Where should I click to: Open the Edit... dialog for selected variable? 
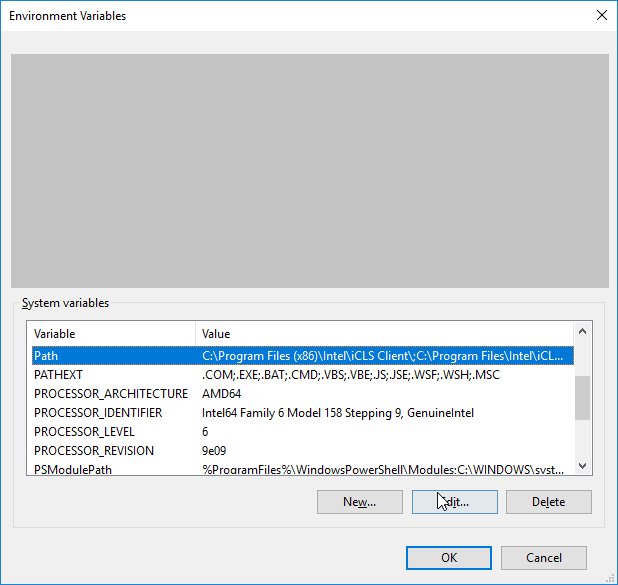pyautogui.click(x=455, y=501)
